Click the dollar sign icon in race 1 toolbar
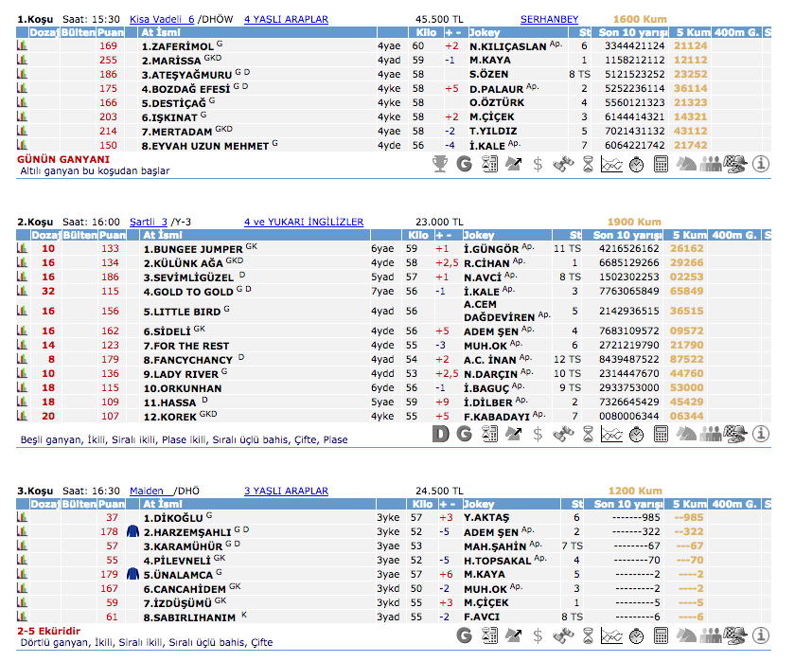The image size is (812, 662). 538,164
